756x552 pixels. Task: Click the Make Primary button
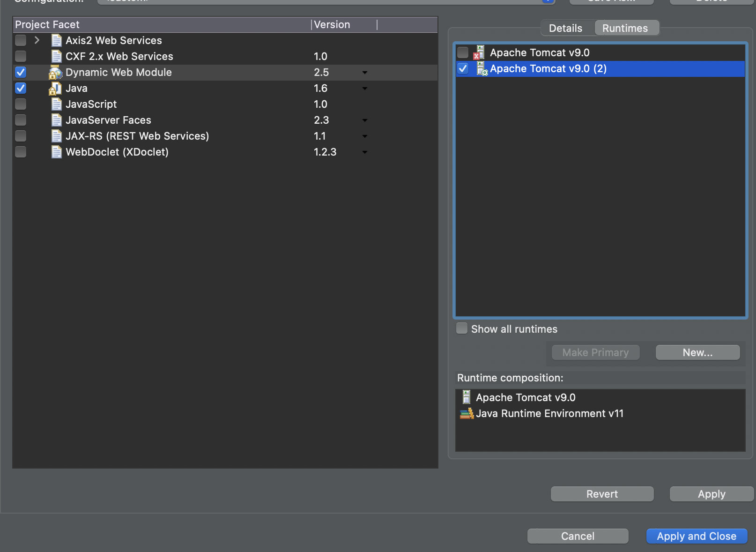pyautogui.click(x=595, y=352)
